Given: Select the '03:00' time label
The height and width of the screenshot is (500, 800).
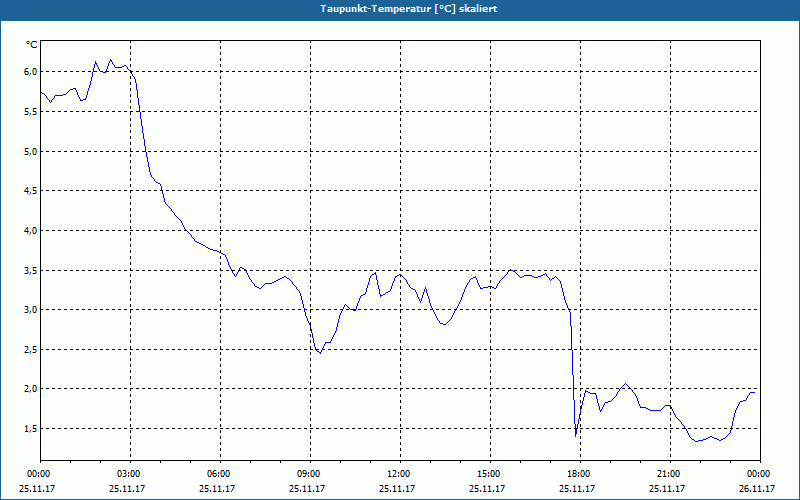Looking at the screenshot, I should click(x=128, y=474).
